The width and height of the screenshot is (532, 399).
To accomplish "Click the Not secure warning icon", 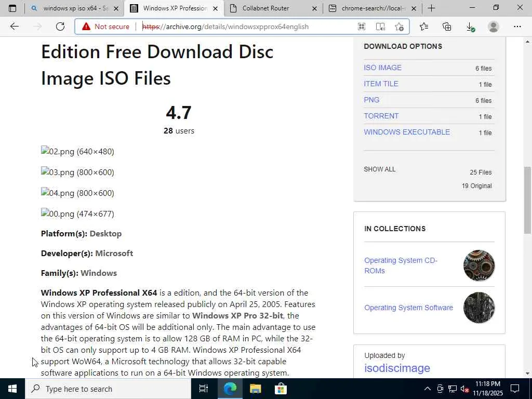I will click(86, 26).
